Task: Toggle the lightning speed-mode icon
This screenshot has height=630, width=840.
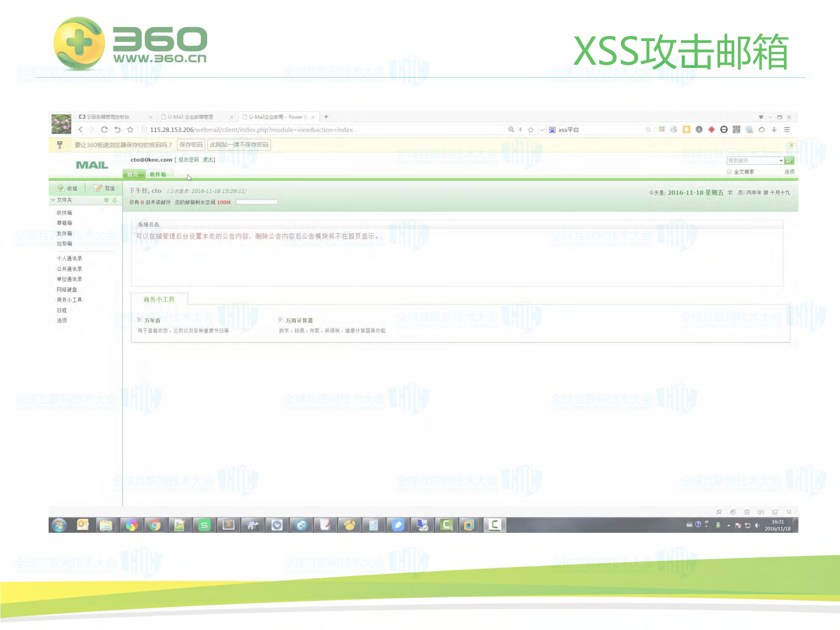Action: click(520, 130)
